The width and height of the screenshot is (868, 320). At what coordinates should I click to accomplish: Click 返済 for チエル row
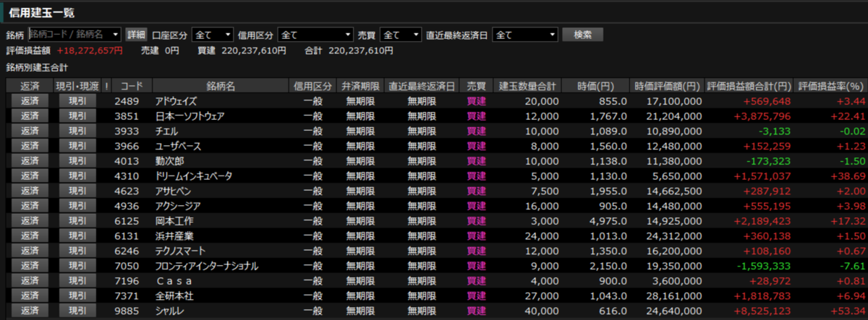coord(30,131)
